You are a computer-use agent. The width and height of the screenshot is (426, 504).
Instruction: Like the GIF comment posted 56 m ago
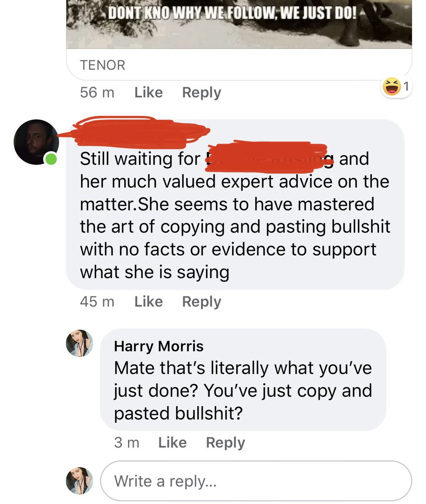(x=149, y=92)
